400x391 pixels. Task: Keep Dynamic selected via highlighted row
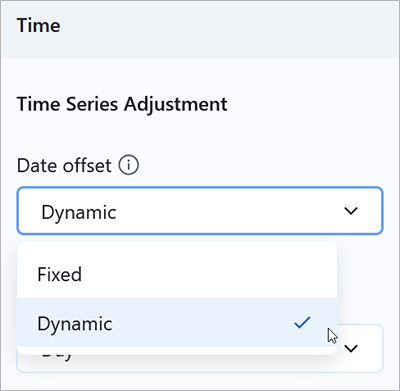click(x=177, y=322)
